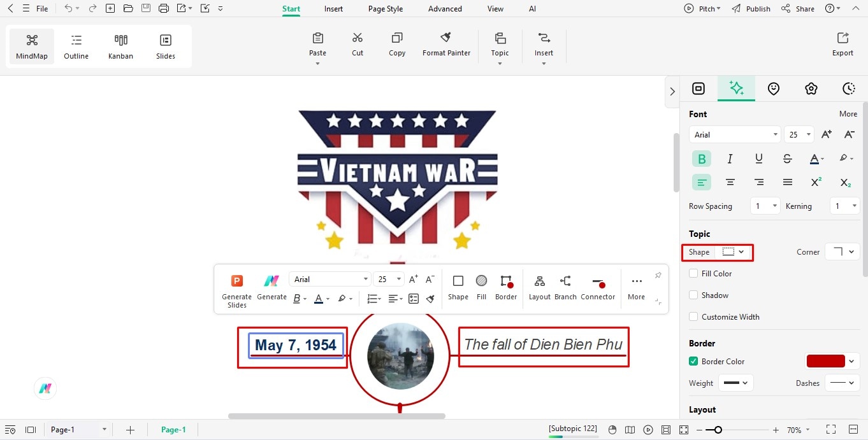Toggle Italic in Font panel
This screenshot has height=440, width=868.
(x=730, y=159)
